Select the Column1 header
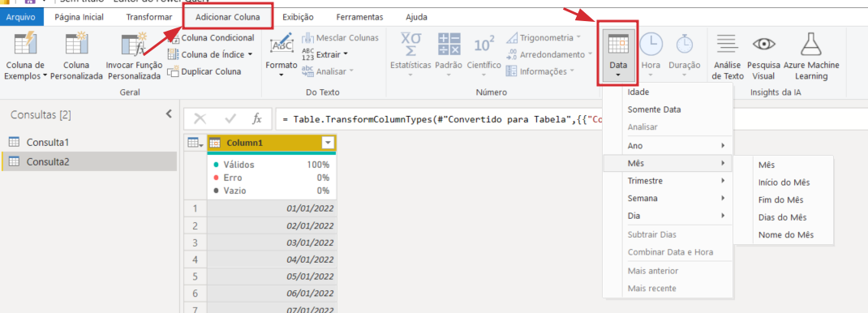 coord(272,144)
